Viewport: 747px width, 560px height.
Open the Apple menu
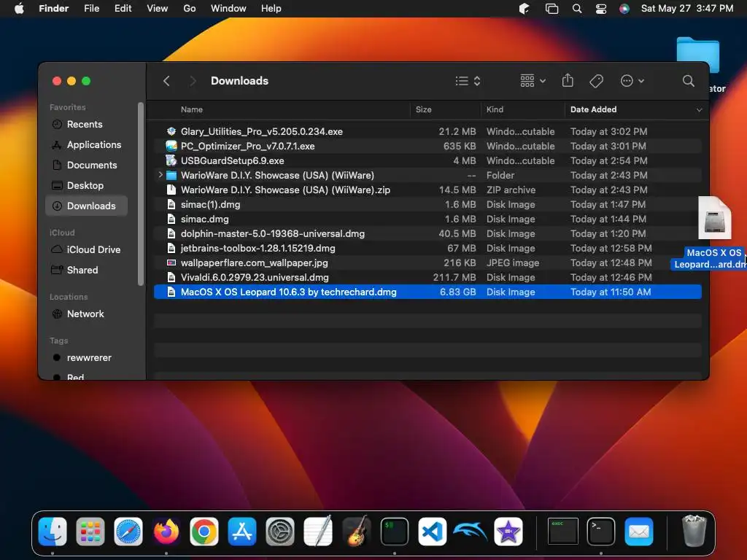[19, 9]
